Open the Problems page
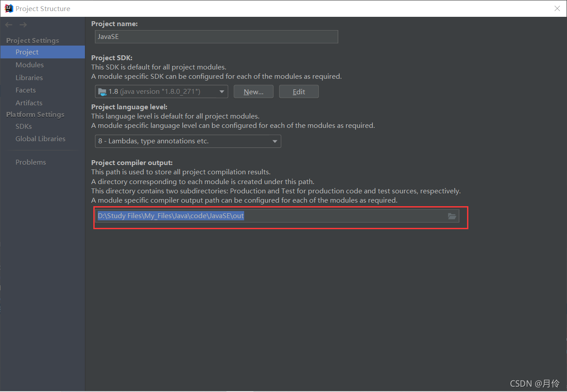The image size is (567, 392). pos(31,162)
